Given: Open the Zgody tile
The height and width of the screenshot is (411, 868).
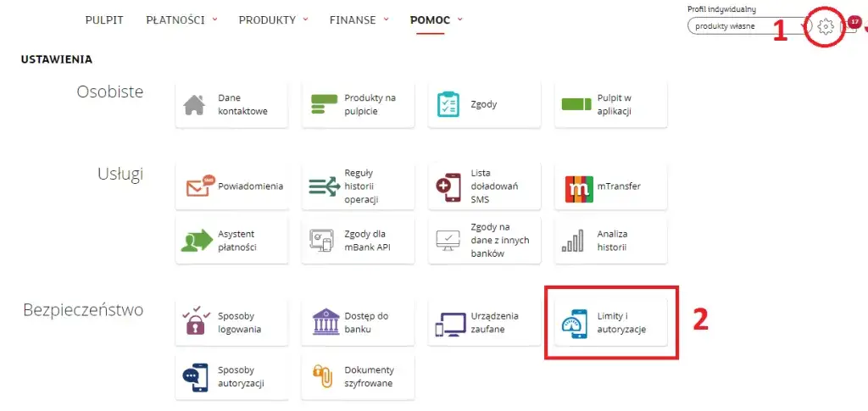Looking at the screenshot, I should coord(484,105).
